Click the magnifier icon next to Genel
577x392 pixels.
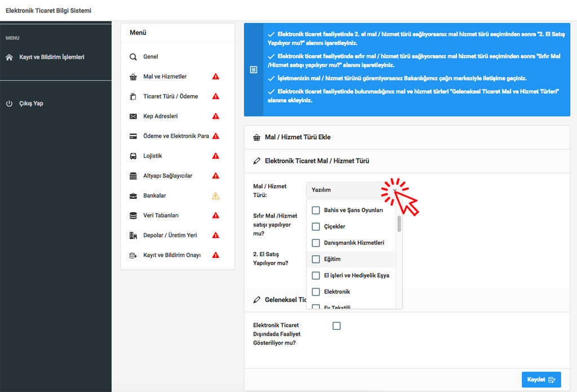point(133,57)
